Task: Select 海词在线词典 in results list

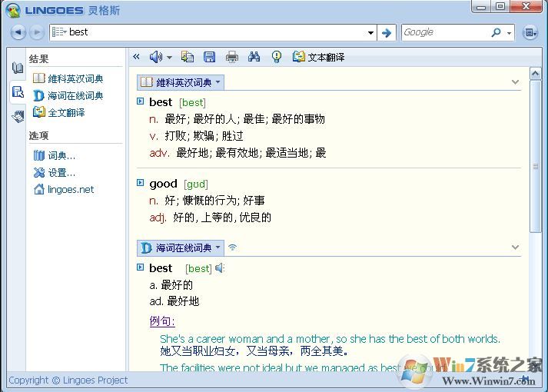Action: [68, 95]
